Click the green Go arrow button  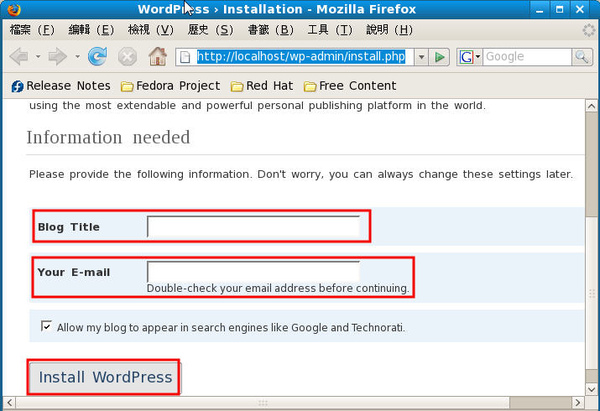[x=439, y=57]
